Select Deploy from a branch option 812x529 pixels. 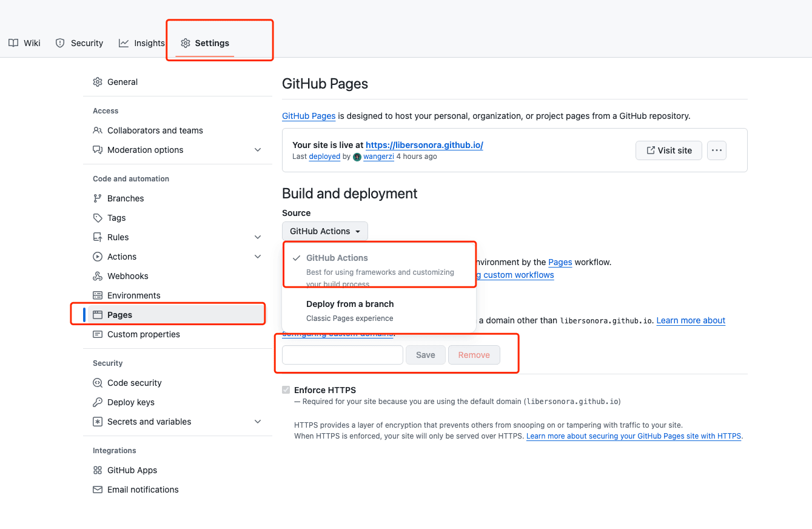point(379,311)
